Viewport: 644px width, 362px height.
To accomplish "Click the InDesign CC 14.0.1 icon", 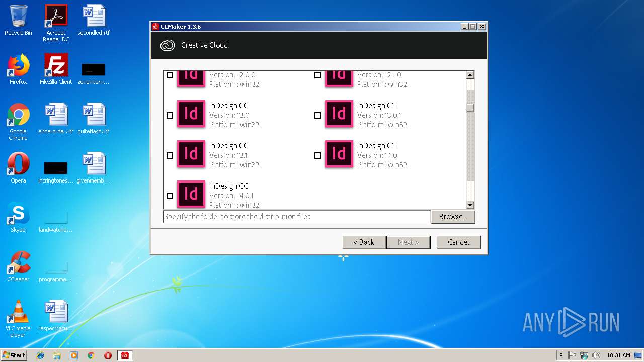I will (x=191, y=194).
